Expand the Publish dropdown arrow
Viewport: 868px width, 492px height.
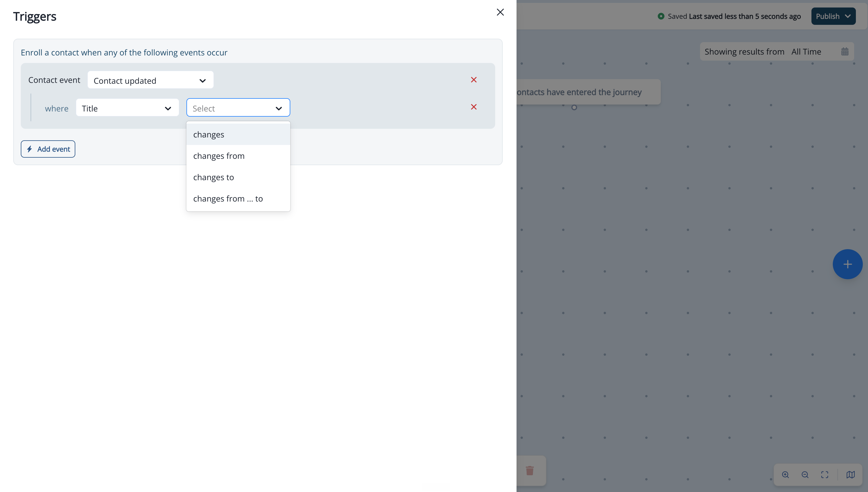(848, 16)
